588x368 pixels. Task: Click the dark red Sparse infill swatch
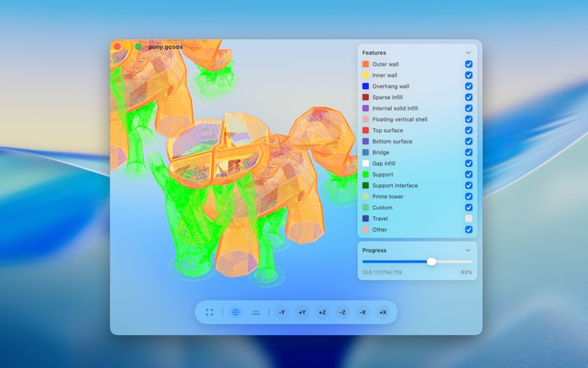click(365, 97)
